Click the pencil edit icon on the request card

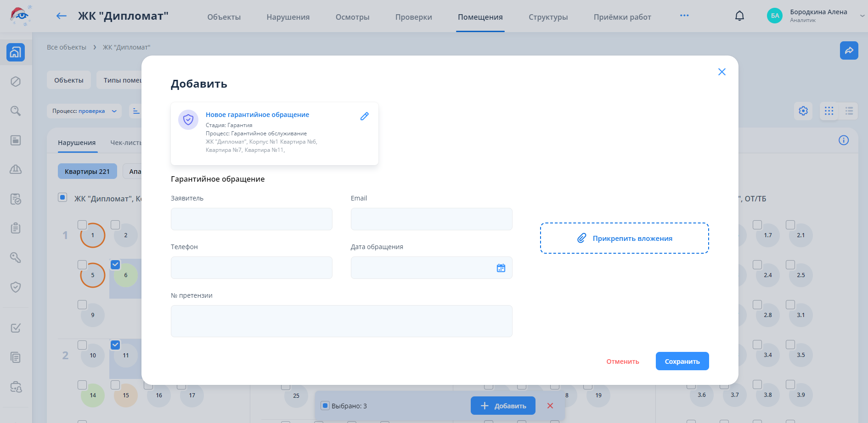coord(364,117)
